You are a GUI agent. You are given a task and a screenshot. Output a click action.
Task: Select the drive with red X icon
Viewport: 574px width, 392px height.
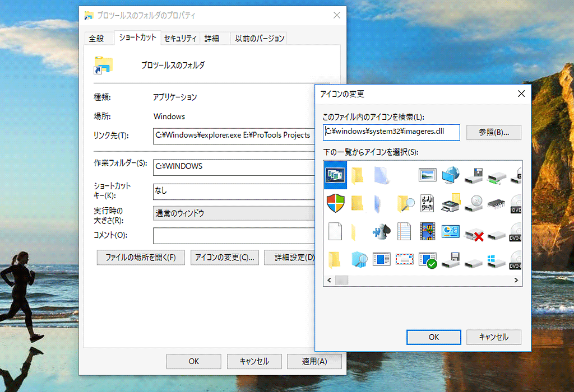coord(474,235)
